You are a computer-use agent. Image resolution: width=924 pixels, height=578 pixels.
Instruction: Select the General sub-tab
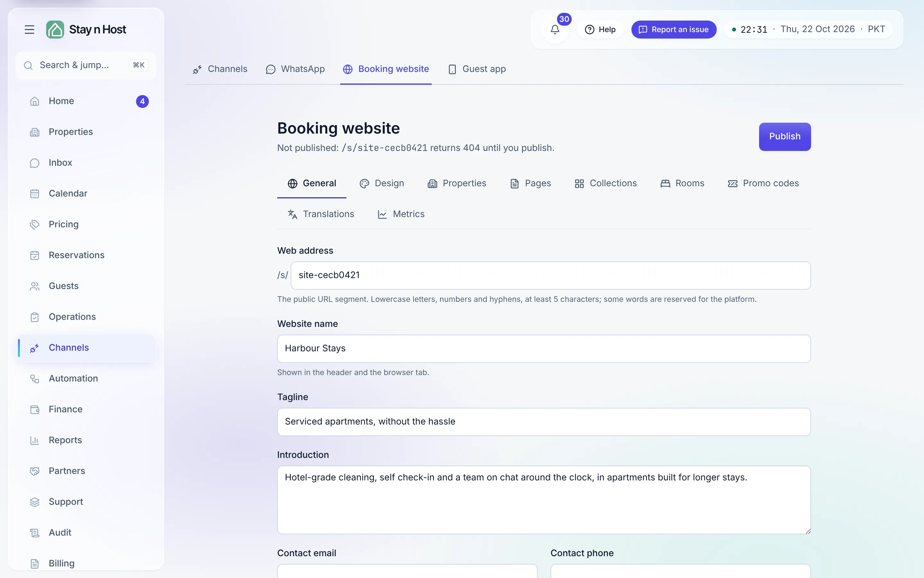[x=312, y=183]
